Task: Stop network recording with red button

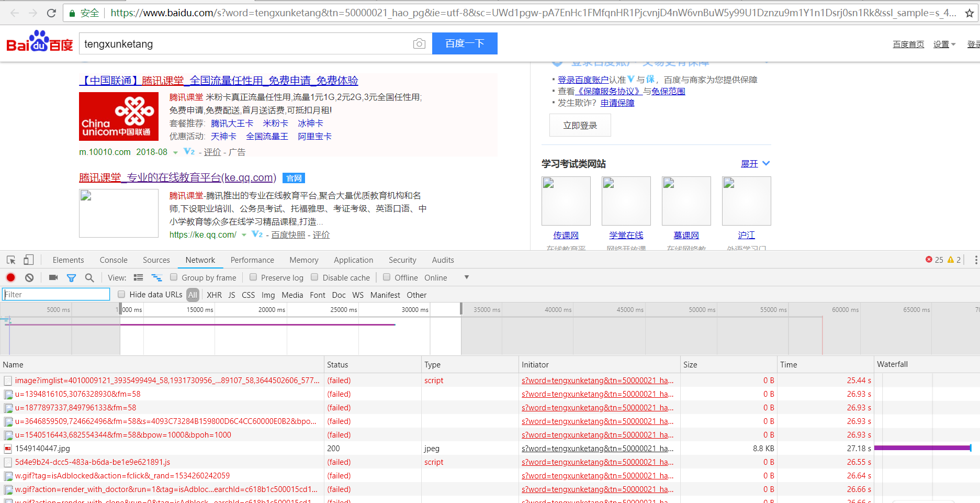Action: click(11, 277)
